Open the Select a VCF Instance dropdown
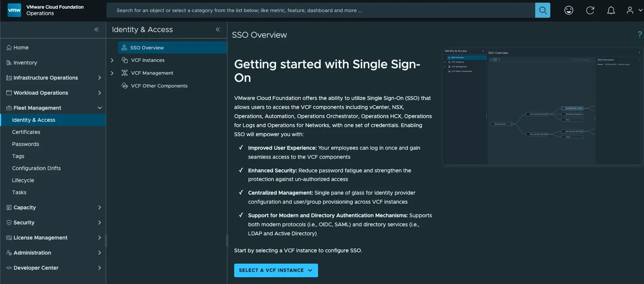 tap(276, 270)
